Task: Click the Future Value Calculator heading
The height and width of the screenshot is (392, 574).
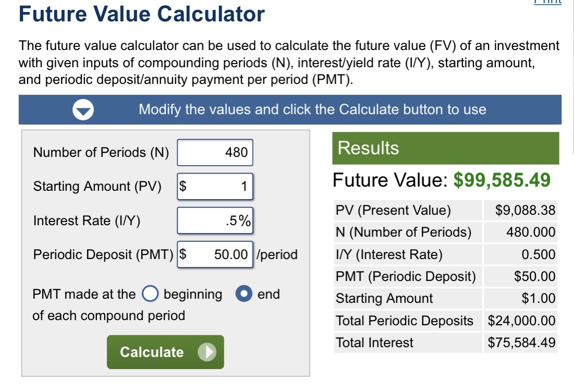Action: tap(142, 14)
